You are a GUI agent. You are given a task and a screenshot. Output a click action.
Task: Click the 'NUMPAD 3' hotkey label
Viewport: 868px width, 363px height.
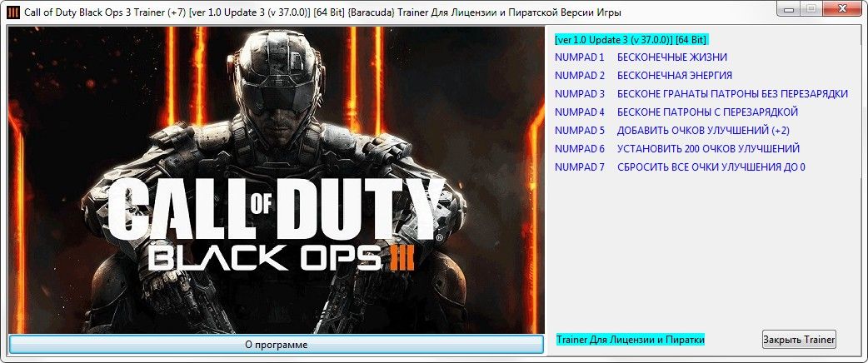point(580,94)
